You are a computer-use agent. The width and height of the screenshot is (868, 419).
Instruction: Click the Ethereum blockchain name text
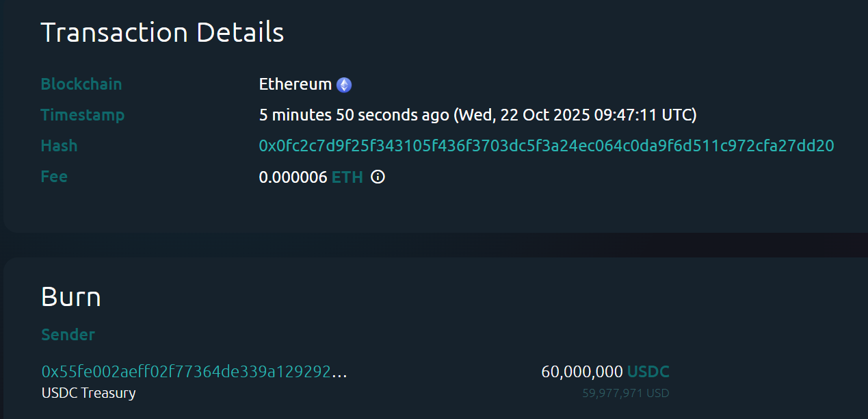[294, 84]
